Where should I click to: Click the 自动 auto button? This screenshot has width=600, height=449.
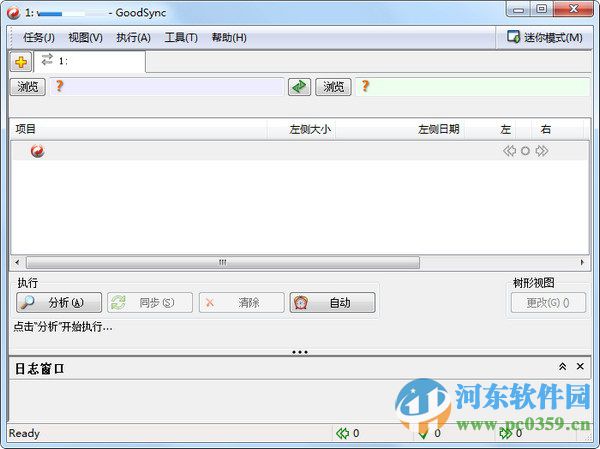coord(333,303)
